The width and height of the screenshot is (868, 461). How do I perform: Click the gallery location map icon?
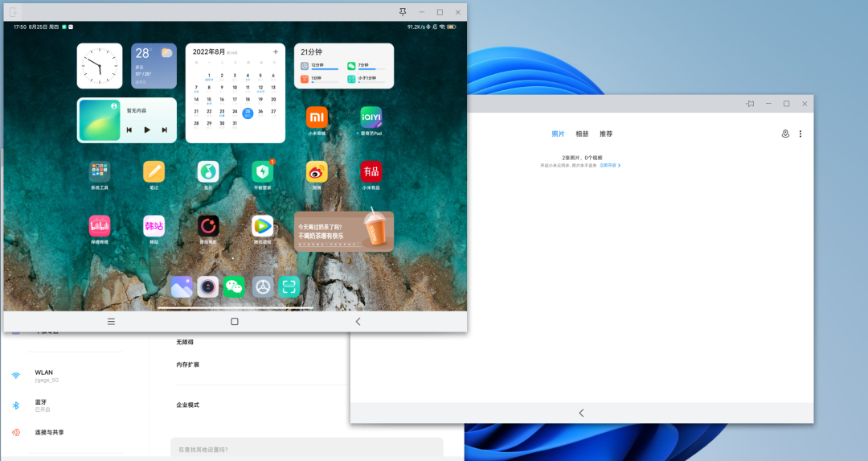coord(785,134)
